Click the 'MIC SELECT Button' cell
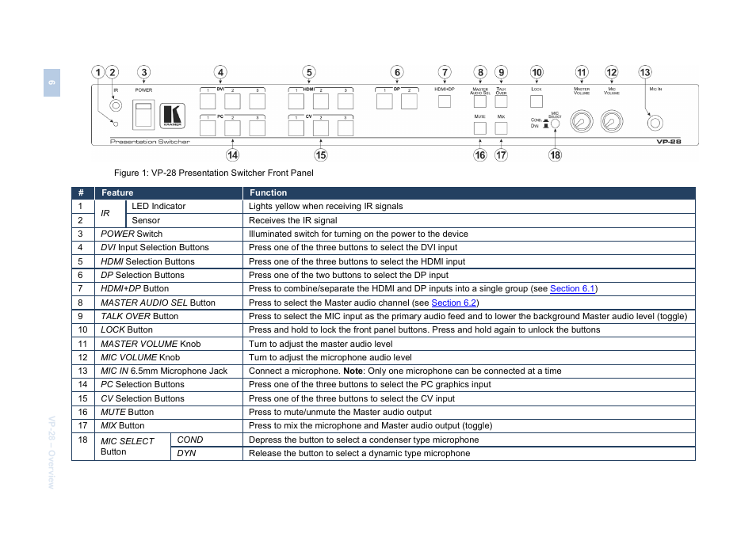Image resolution: width=756 pixels, height=533 pixels. click(132, 446)
